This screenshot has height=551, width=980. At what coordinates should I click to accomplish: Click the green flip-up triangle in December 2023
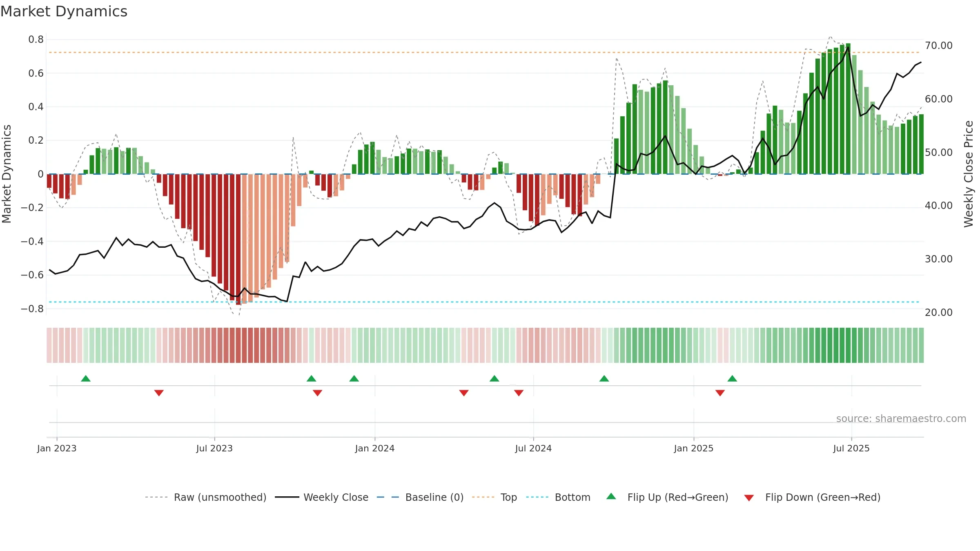click(x=354, y=379)
